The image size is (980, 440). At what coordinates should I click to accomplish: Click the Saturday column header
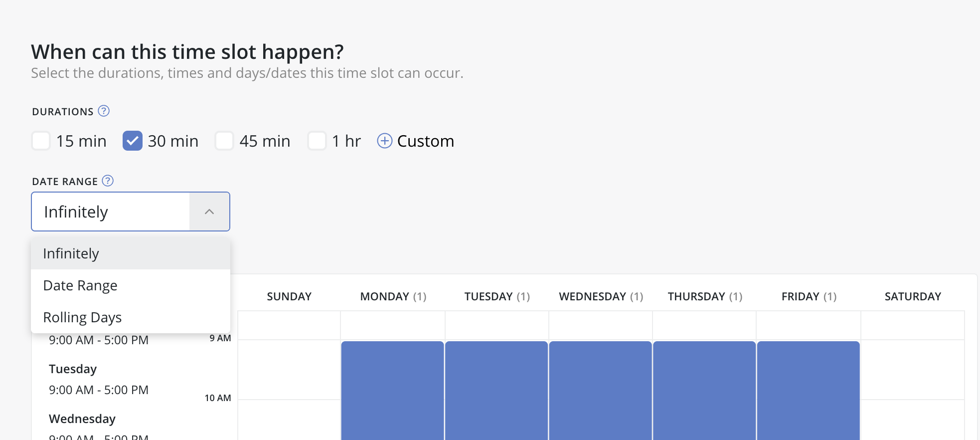913,296
